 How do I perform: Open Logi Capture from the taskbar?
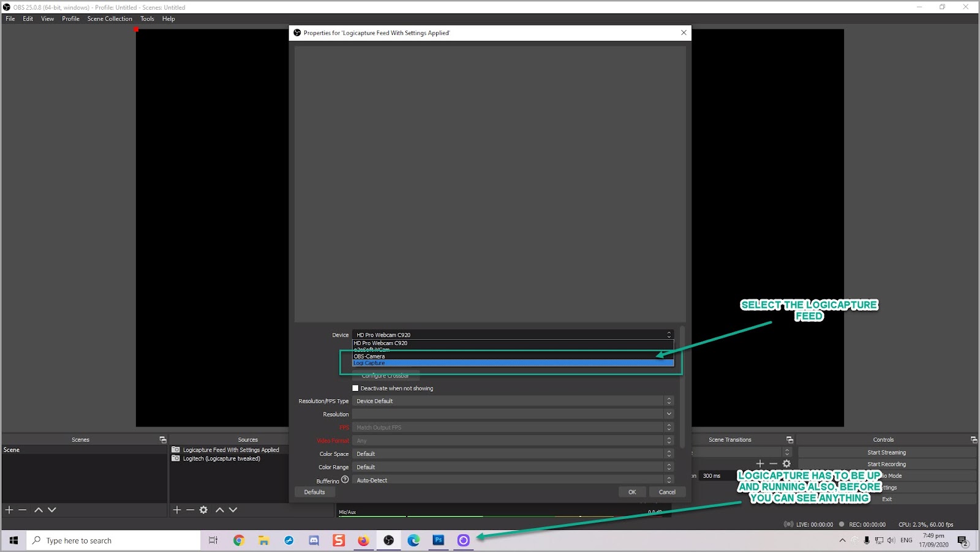(x=464, y=540)
